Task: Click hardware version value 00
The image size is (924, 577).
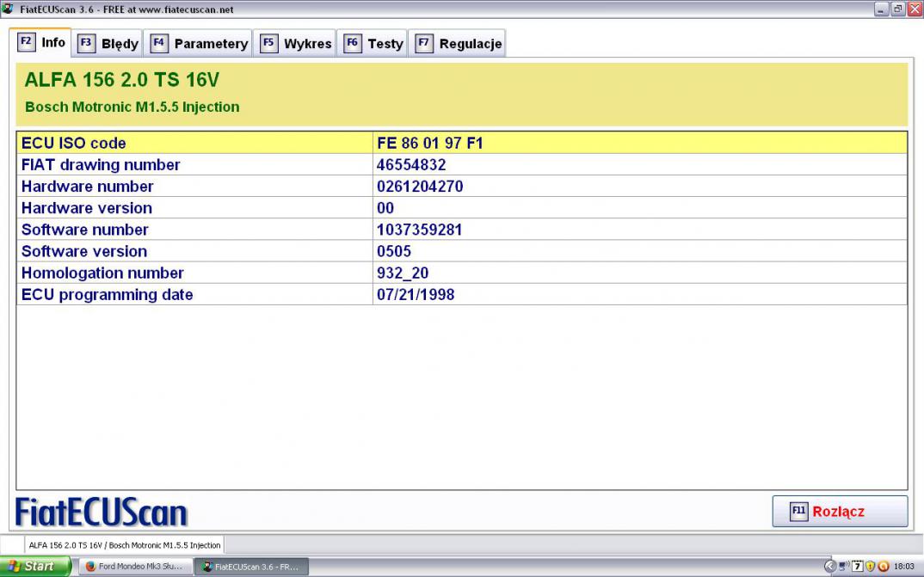Action: (x=385, y=208)
